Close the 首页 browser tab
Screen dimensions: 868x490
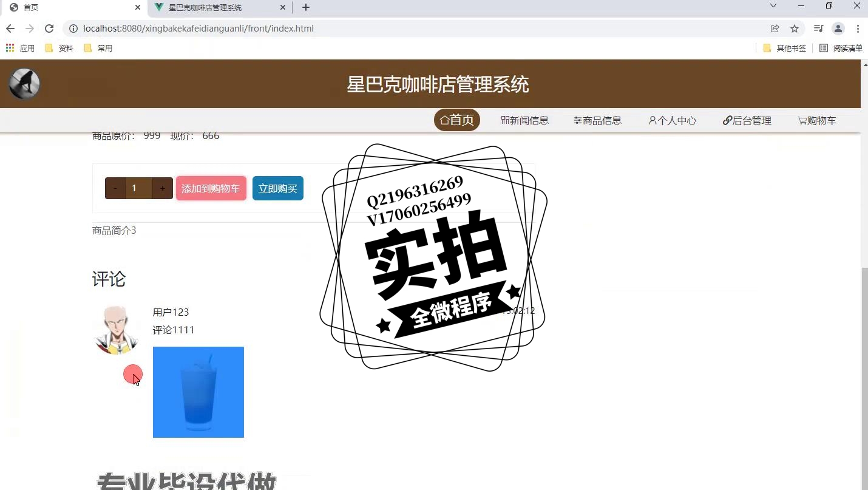(138, 7)
